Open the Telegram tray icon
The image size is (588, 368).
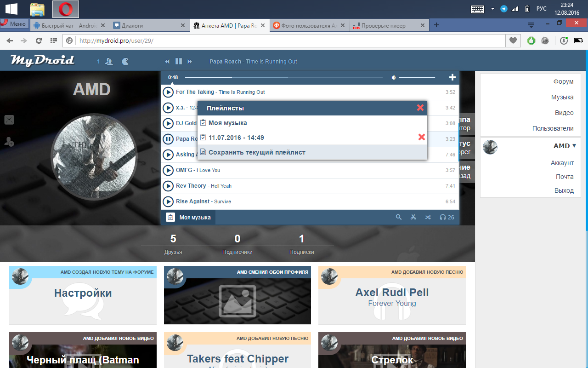click(x=504, y=9)
